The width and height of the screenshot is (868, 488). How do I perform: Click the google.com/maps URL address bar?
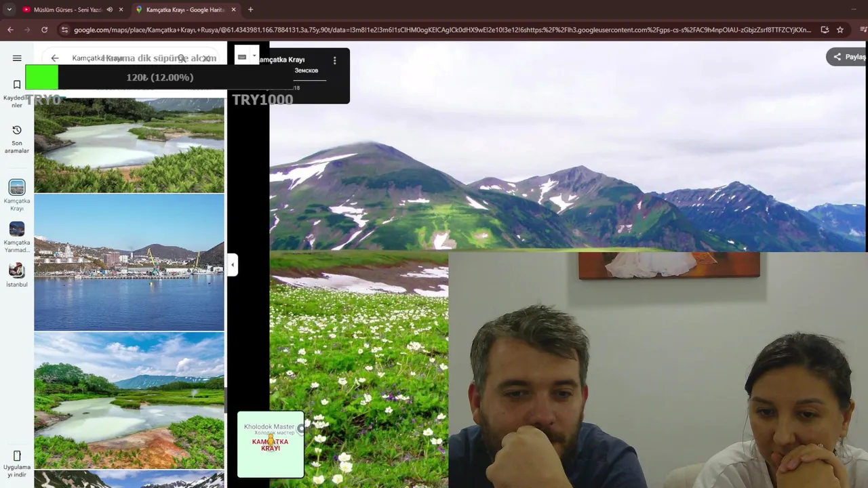point(441,30)
